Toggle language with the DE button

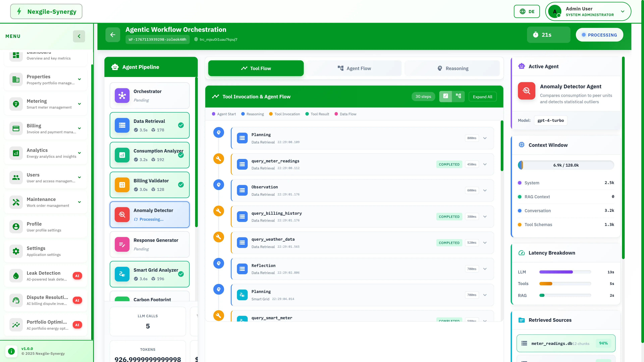click(526, 12)
